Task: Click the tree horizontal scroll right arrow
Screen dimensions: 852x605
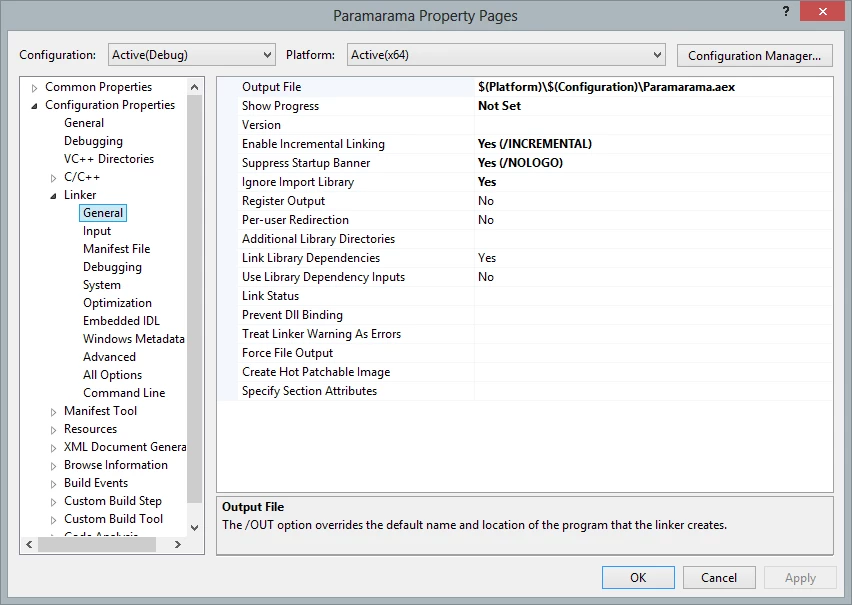Action: click(177, 544)
